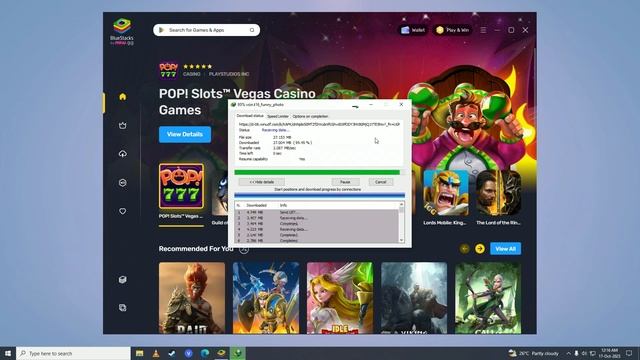Click the blue connections progress bar

click(320, 195)
